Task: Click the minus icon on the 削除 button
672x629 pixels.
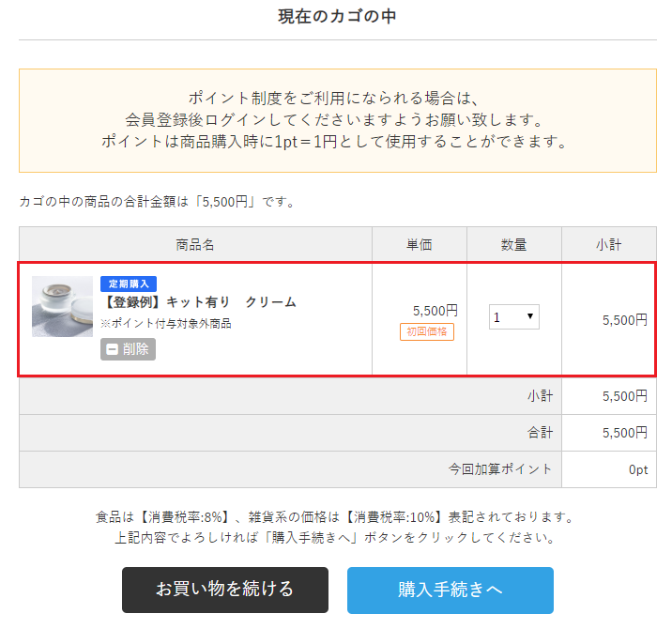Action: (113, 349)
